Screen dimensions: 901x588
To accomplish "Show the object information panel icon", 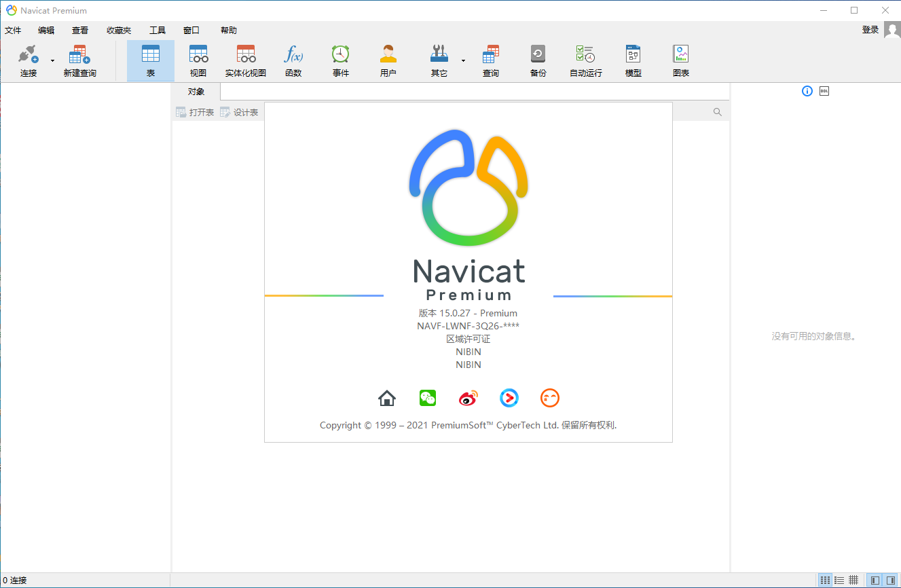I will point(807,91).
